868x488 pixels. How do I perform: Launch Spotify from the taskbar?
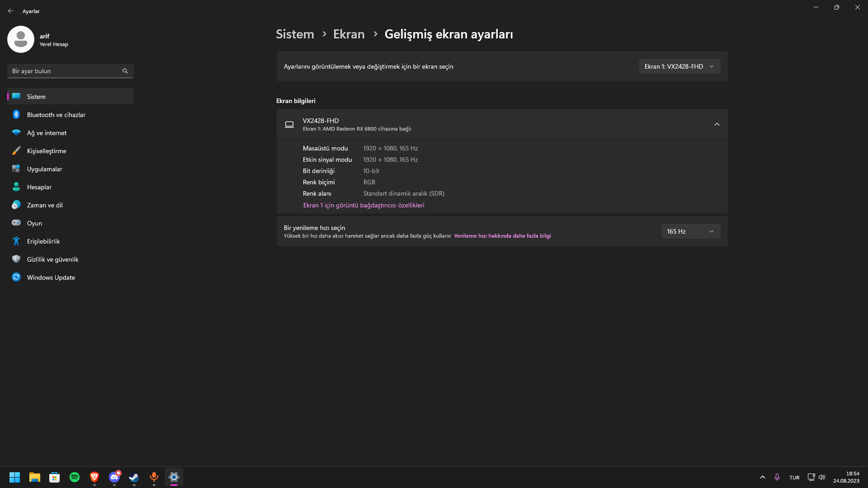click(x=75, y=477)
